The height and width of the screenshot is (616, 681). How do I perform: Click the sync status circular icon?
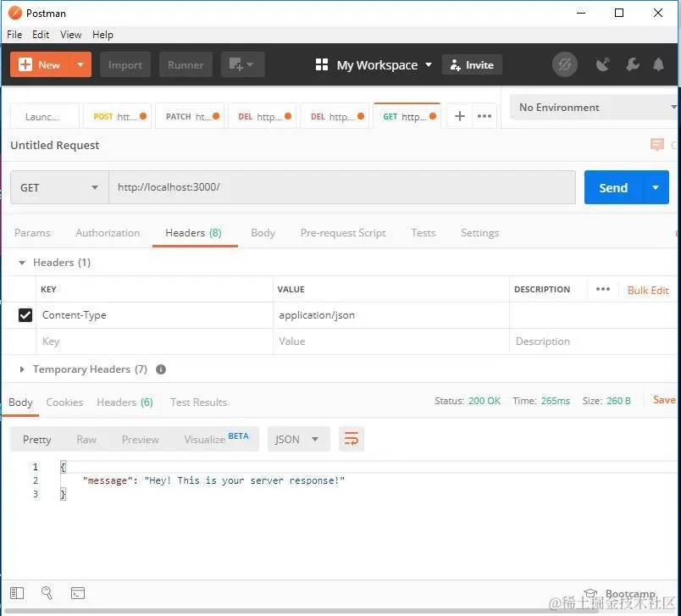click(x=565, y=64)
